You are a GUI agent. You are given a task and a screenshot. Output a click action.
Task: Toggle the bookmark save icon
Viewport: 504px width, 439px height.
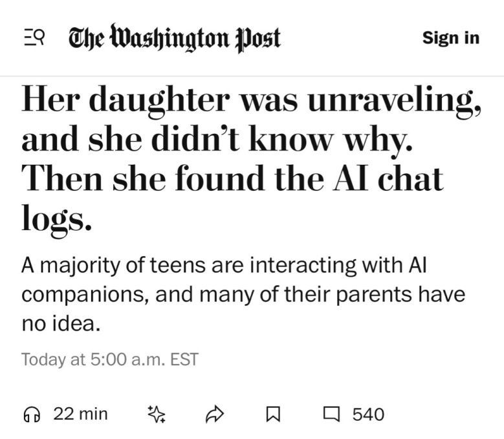[x=272, y=414]
